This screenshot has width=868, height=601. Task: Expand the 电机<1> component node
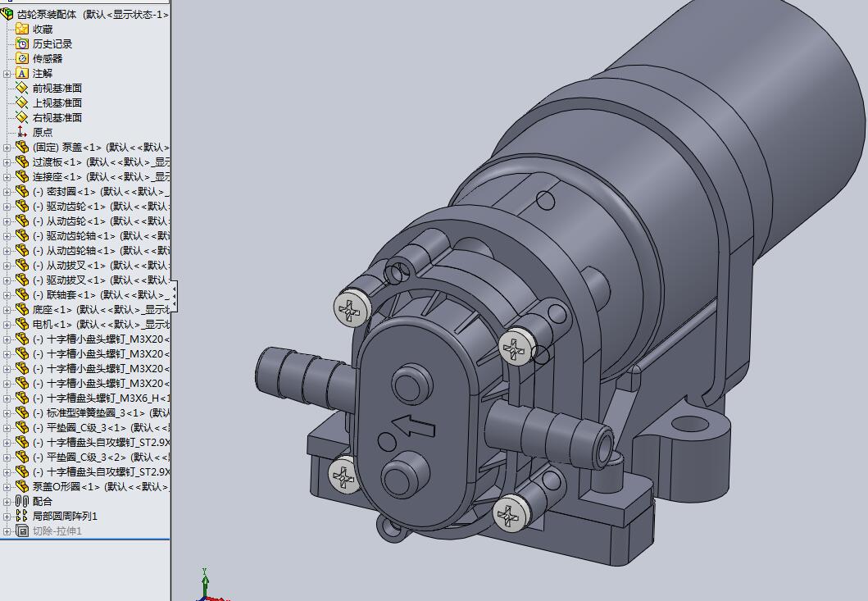click(7, 324)
